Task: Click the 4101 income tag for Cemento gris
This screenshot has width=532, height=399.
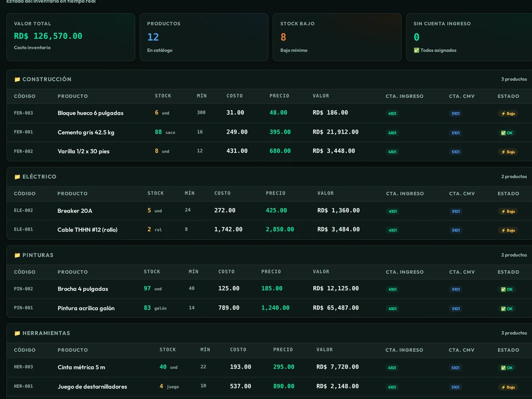Action: (392, 133)
